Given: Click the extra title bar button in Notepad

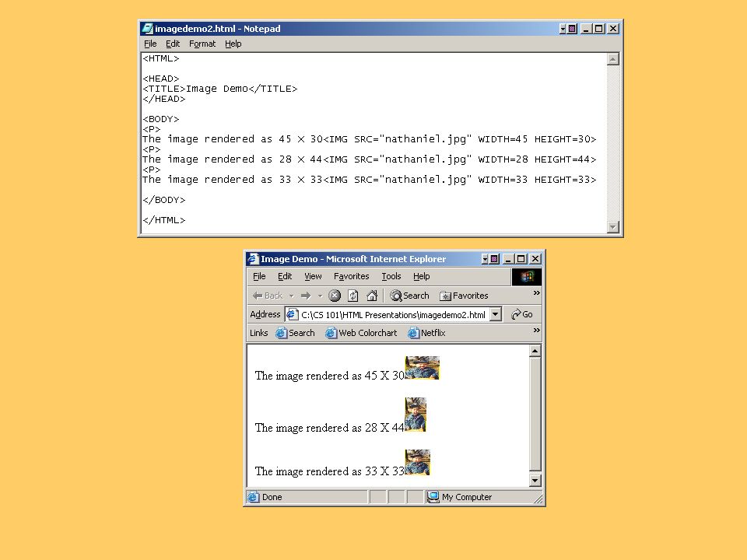Looking at the screenshot, I should (568, 29).
